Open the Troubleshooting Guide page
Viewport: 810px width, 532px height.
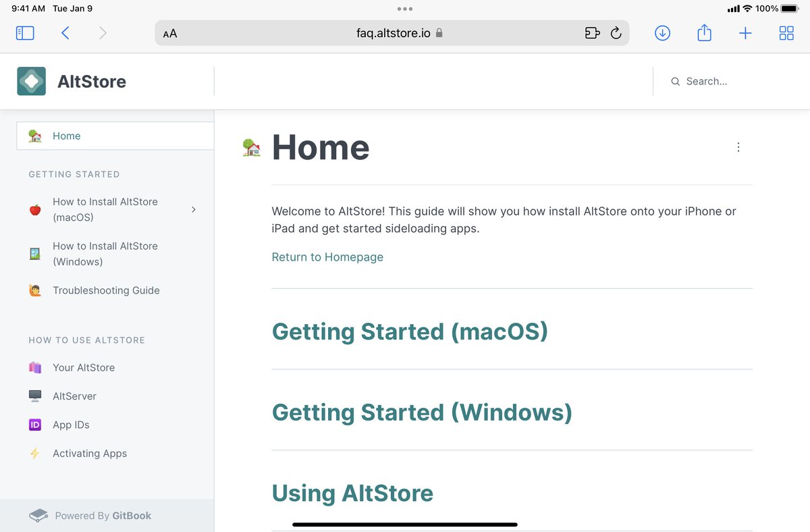[106, 290]
